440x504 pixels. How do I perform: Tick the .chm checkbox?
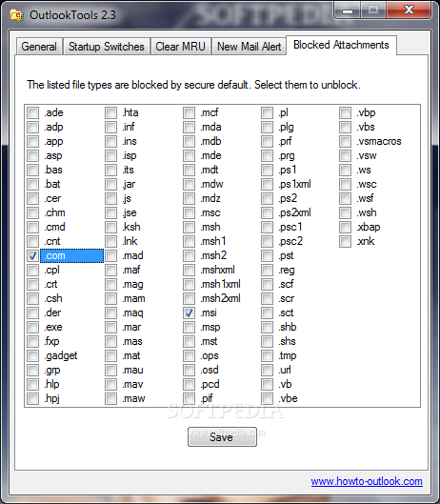32,212
